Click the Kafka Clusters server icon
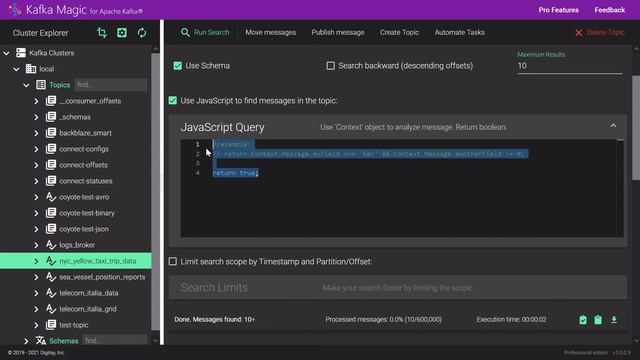Screen dimensions: 640x360 (x=21, y=53)
